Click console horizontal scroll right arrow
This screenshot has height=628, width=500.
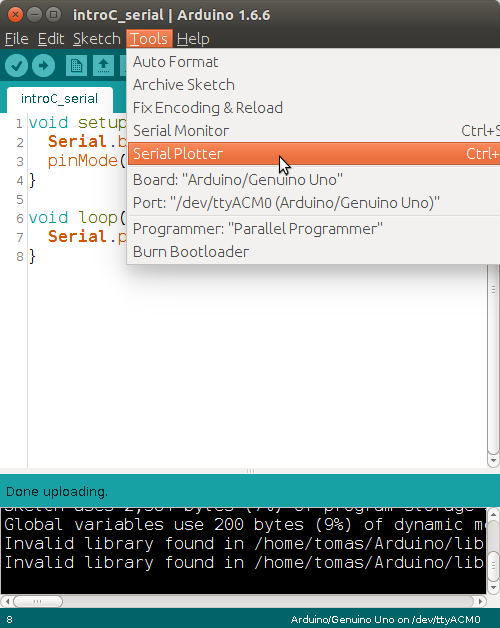click(480, 601)
